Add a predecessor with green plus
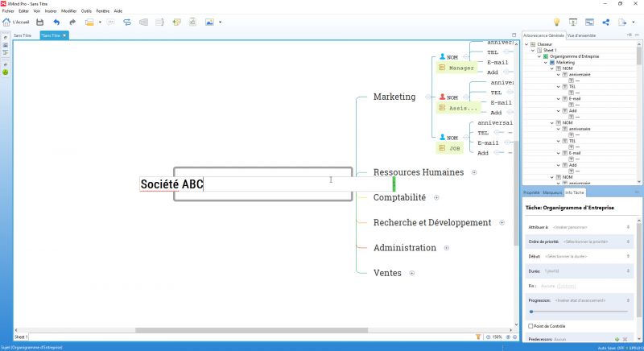Screen dimensions: 644x351 coord(617,339)
